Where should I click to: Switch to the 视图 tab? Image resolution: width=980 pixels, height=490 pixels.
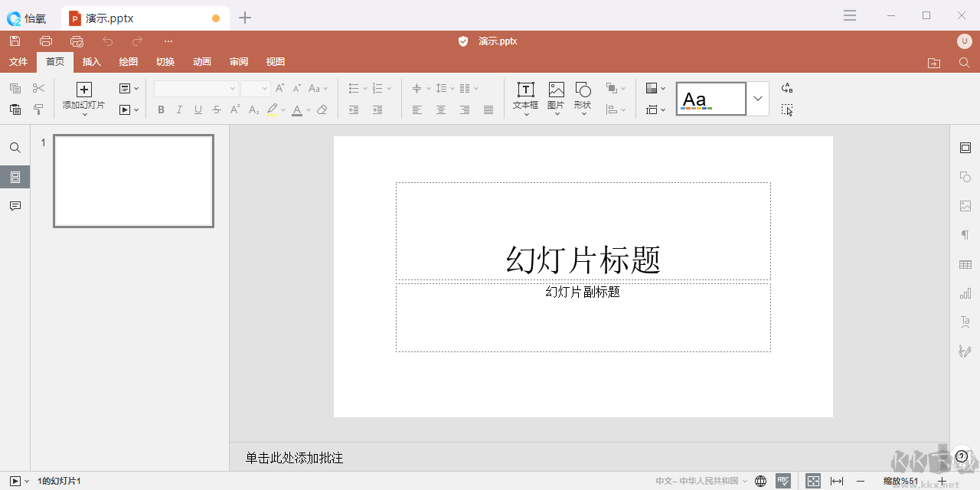click(x=276, y=62)
